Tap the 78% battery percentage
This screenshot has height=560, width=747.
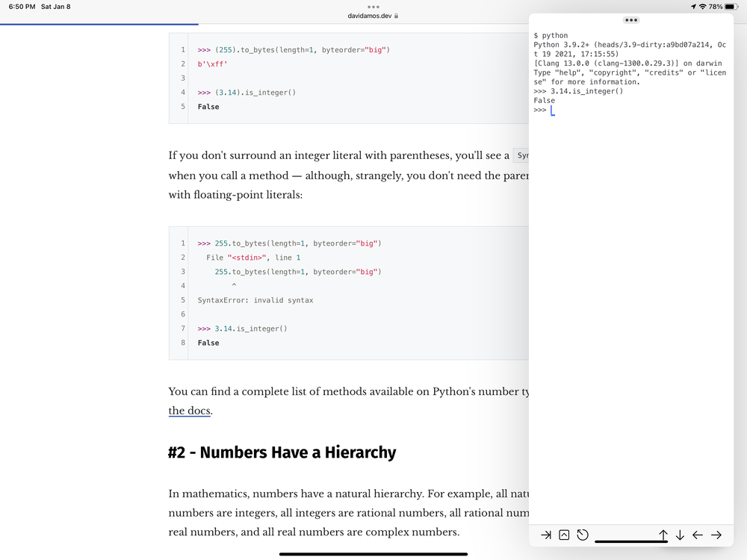pos(716,7)
